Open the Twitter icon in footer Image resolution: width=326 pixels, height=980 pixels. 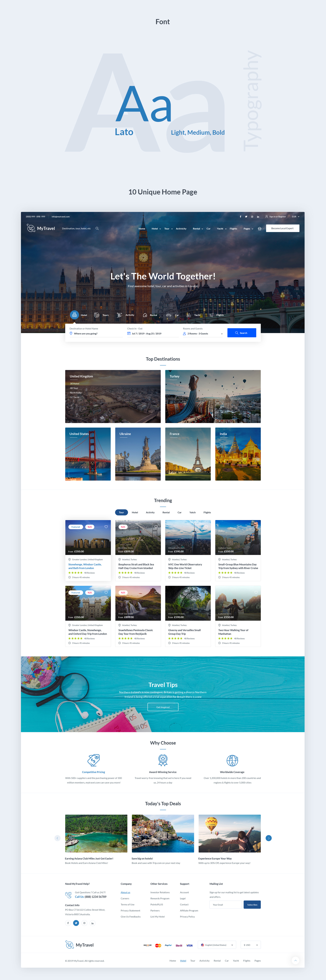pyautogui.click(x=76, y=923)
